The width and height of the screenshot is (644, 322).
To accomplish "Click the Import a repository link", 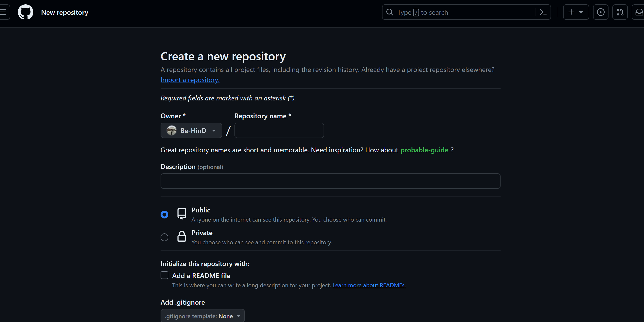I will 190,80.
